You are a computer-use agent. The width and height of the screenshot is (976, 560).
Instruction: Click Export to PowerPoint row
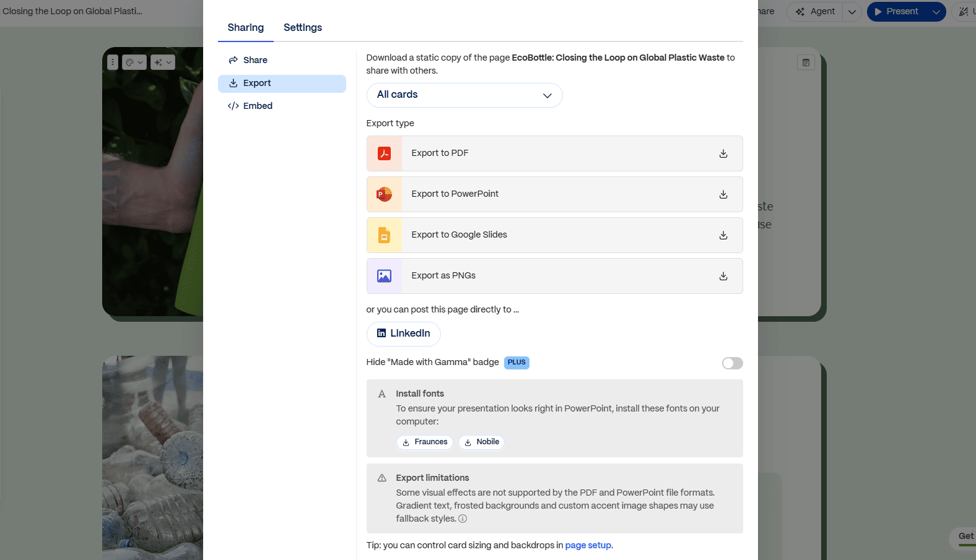(x=554, y=194)
